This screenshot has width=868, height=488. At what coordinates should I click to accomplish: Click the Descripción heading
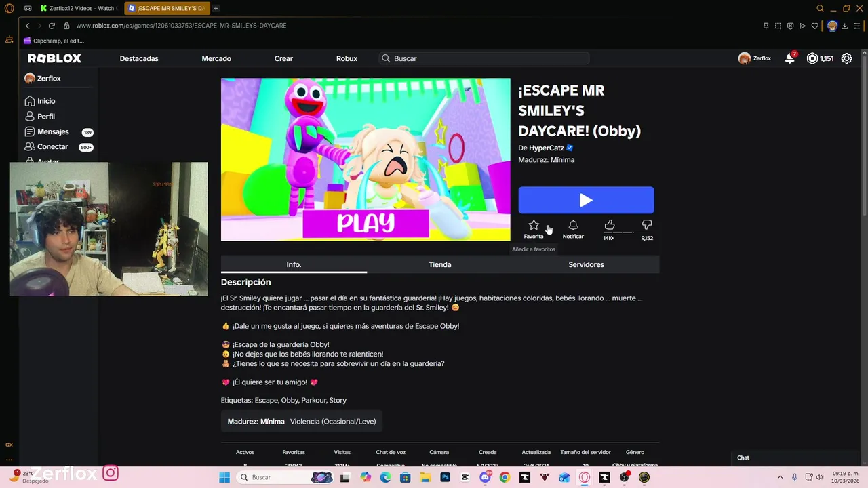pos(245,282)
